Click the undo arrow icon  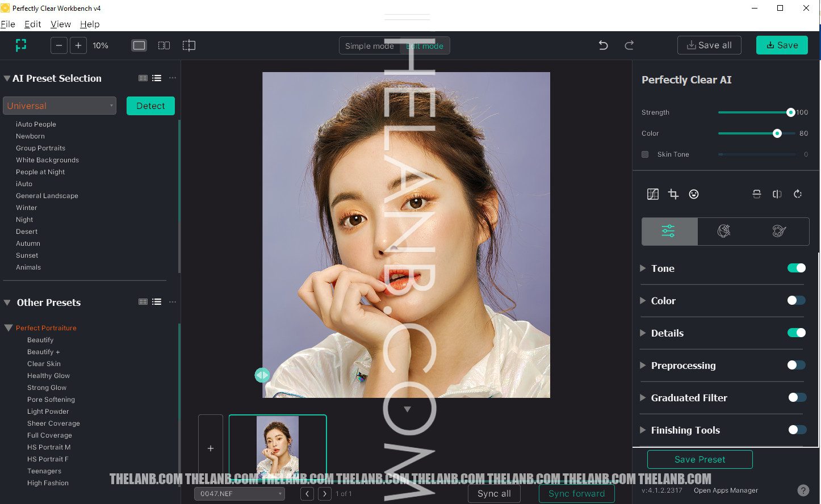[x=603, y=45]
